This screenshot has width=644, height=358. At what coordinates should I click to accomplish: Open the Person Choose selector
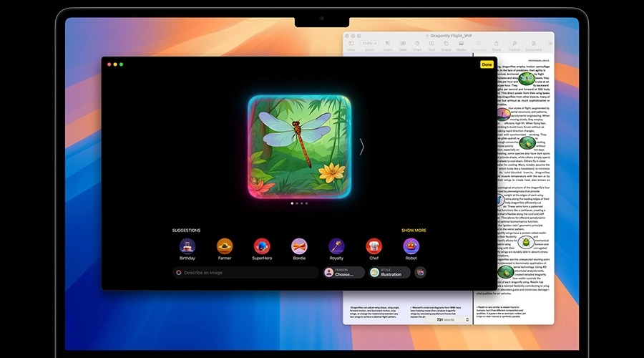click(x=343, y=273)
